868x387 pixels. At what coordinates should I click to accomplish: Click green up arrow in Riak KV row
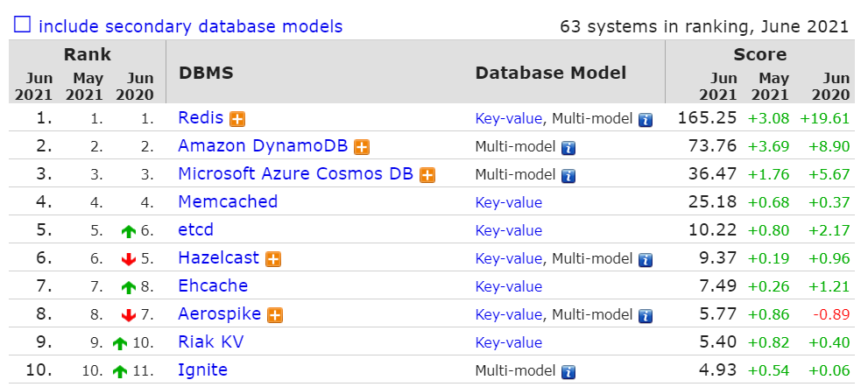click(x=120, y=344)
